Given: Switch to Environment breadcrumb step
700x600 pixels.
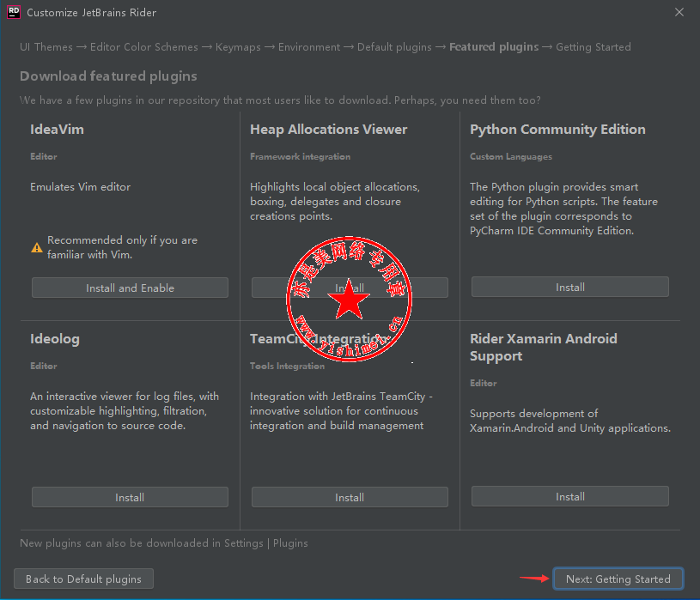Looking at the screenshot, I should 309,47.
